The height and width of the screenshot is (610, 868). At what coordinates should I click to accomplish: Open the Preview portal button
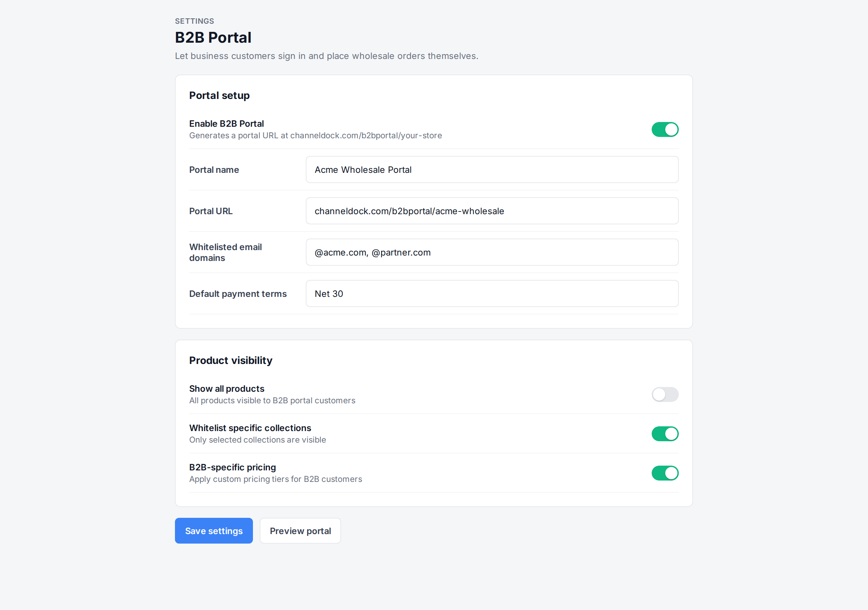tap(300, 531)
